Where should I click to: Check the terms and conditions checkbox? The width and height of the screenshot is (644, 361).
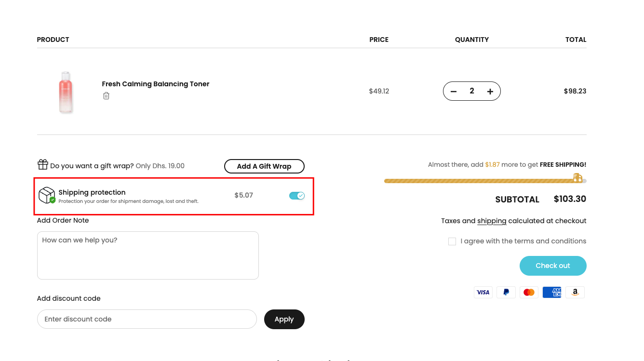point(452,241)
